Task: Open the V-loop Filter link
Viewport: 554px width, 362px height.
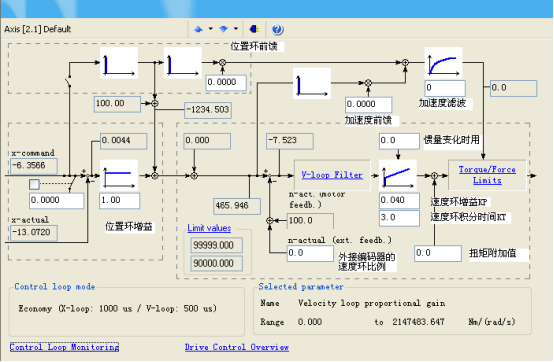Action: pyautogui.click(x=332, y=175)
